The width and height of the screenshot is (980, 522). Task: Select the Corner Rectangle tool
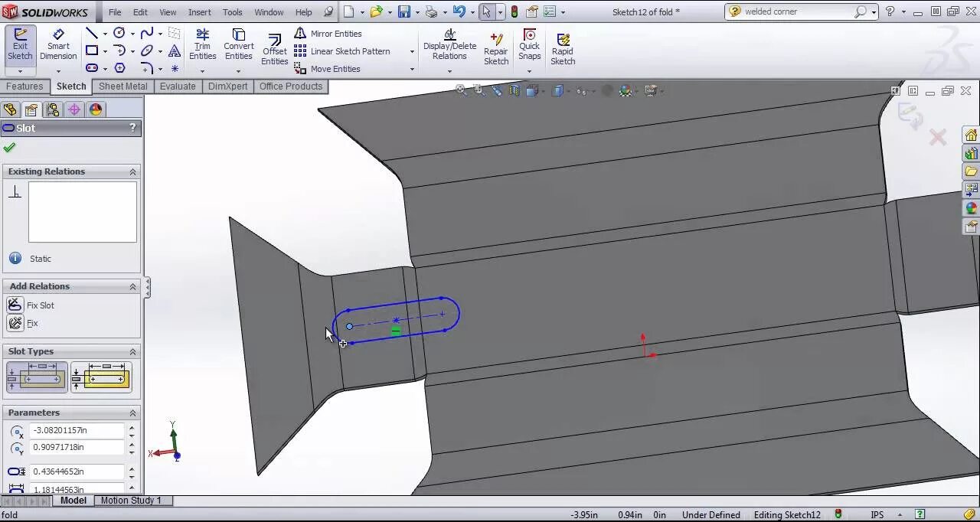click(x=92, y=51)
